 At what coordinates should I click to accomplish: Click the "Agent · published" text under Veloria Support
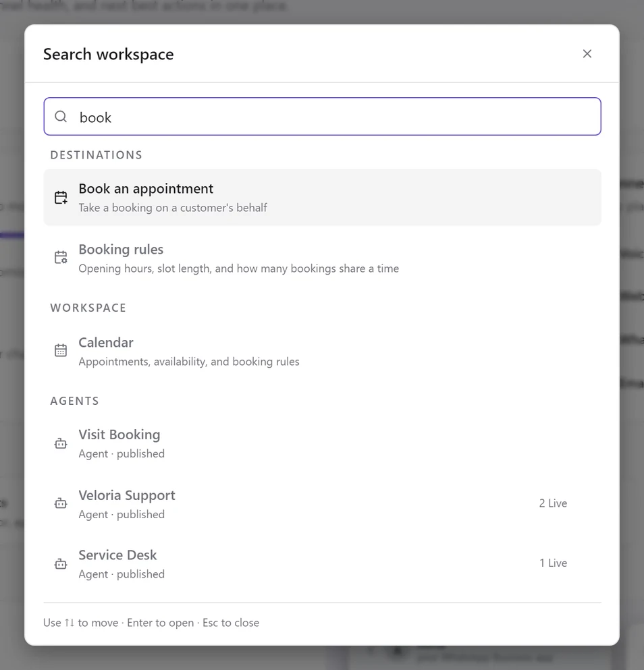click(x=122, y=514)
